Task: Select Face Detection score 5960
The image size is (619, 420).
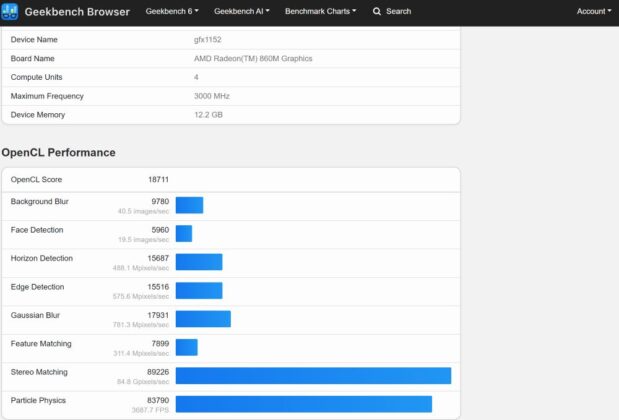Action: tap(160, 230)
